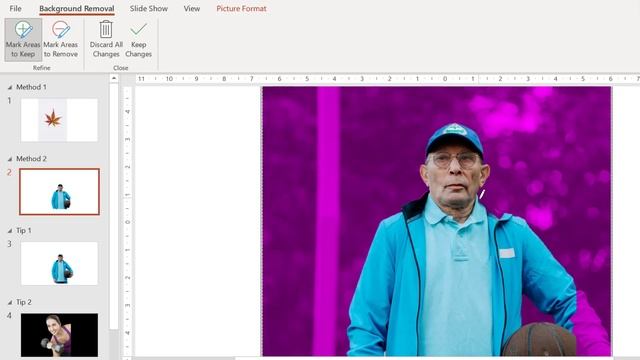Collapse the Method 1 section

(x=10, y=87)
